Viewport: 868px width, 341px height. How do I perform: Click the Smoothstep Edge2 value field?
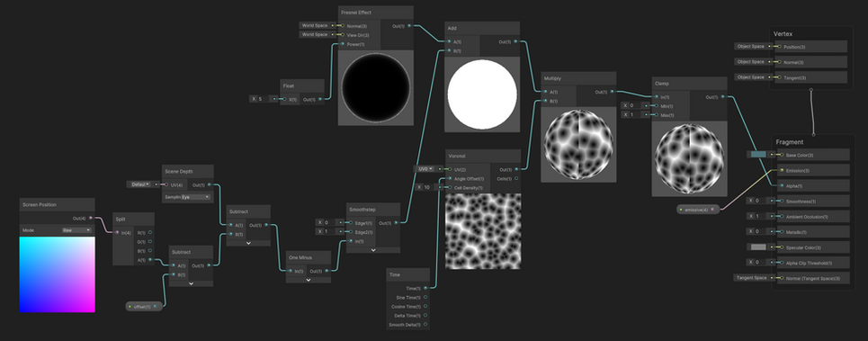point(329,231)
